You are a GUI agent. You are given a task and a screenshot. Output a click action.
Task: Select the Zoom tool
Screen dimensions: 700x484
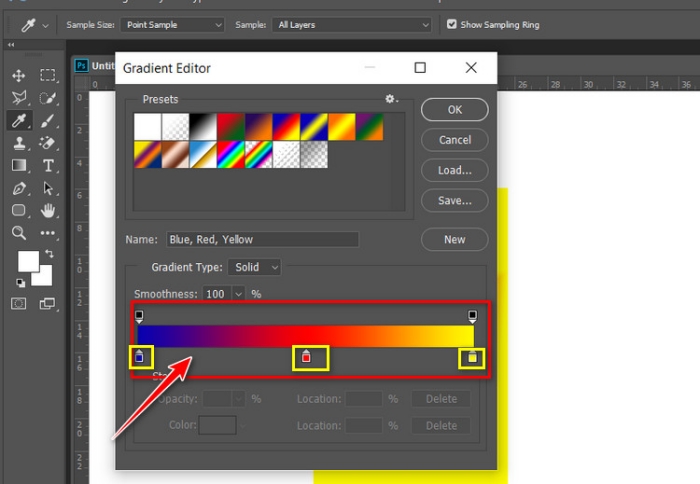(x=19, y=233)
